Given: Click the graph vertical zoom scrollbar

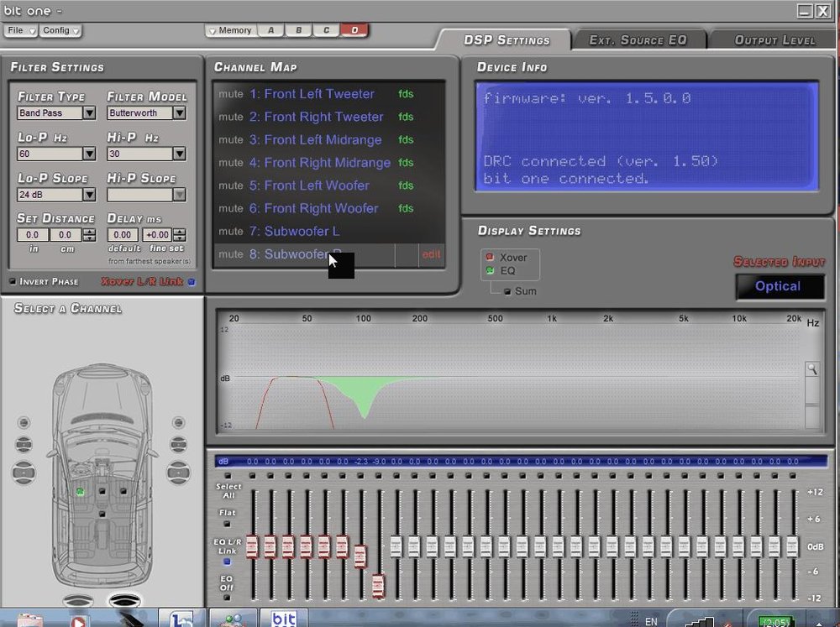Looking at the screenshot, I should [811, 403].
